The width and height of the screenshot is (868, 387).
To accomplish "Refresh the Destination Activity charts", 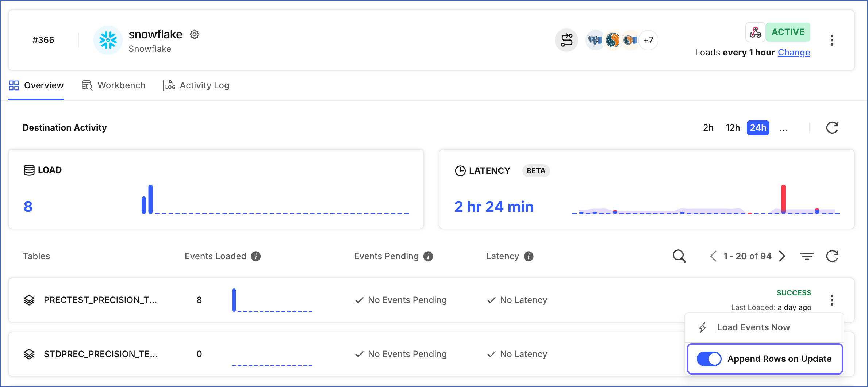I will point(832,128).
